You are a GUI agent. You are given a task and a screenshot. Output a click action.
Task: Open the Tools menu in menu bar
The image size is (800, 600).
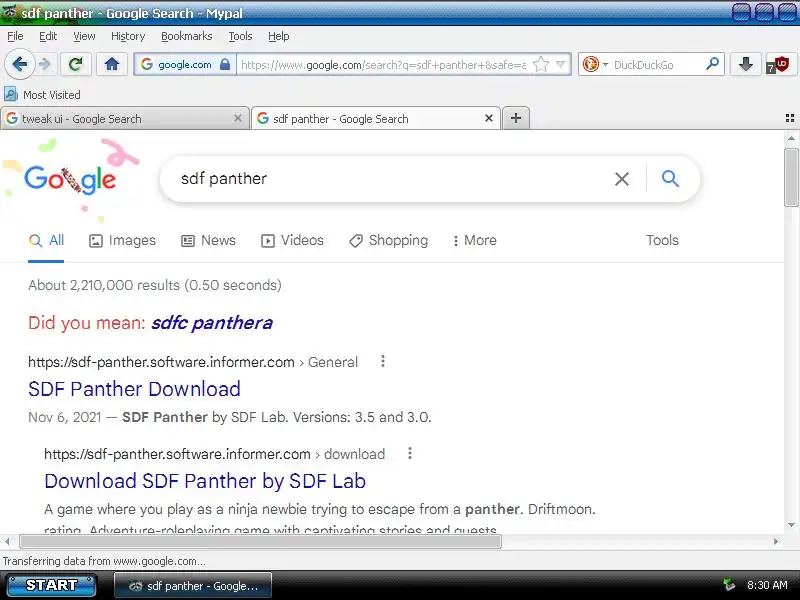click(x=240, y=36)
